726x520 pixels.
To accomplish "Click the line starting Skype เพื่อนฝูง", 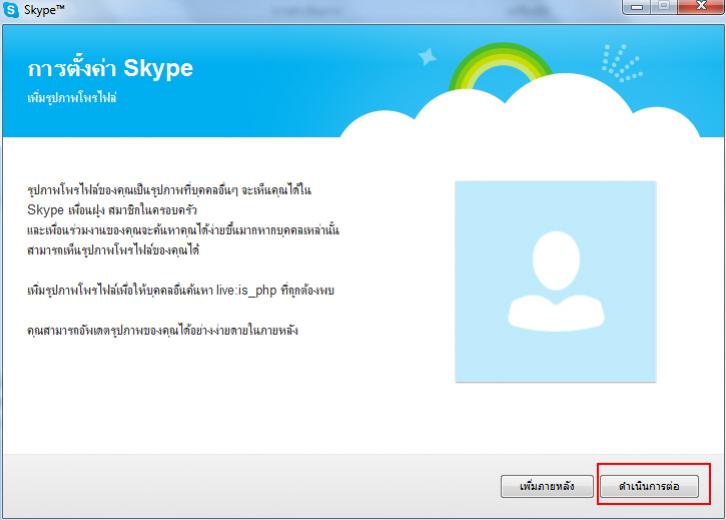I will [x=112, y=210].
